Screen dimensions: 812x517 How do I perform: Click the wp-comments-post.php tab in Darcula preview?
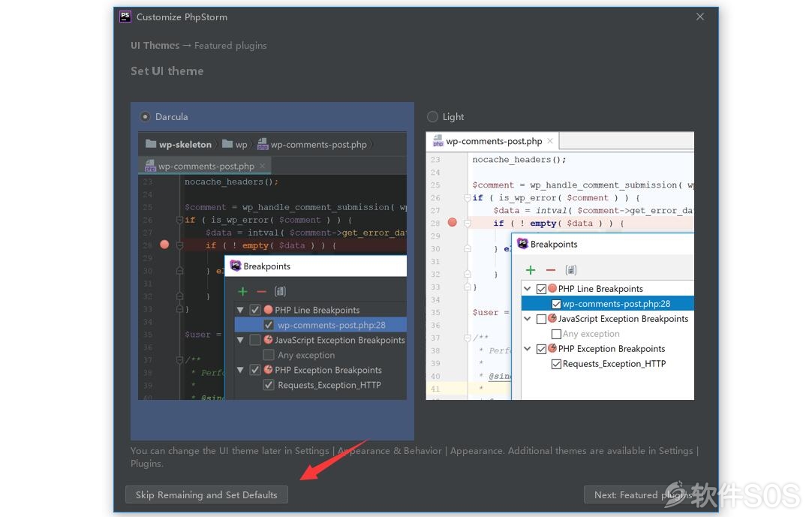coord(206,166)
